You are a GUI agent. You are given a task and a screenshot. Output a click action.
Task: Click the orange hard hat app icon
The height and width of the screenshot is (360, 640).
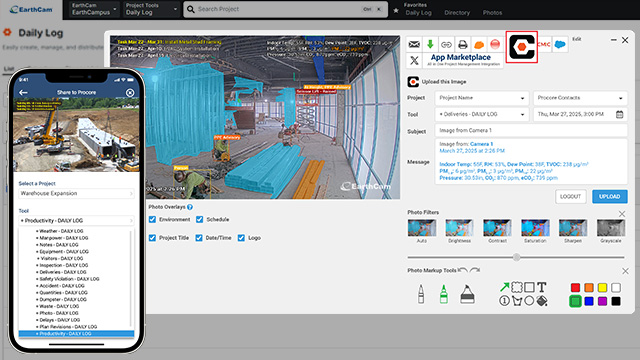[x=479, y=44]
